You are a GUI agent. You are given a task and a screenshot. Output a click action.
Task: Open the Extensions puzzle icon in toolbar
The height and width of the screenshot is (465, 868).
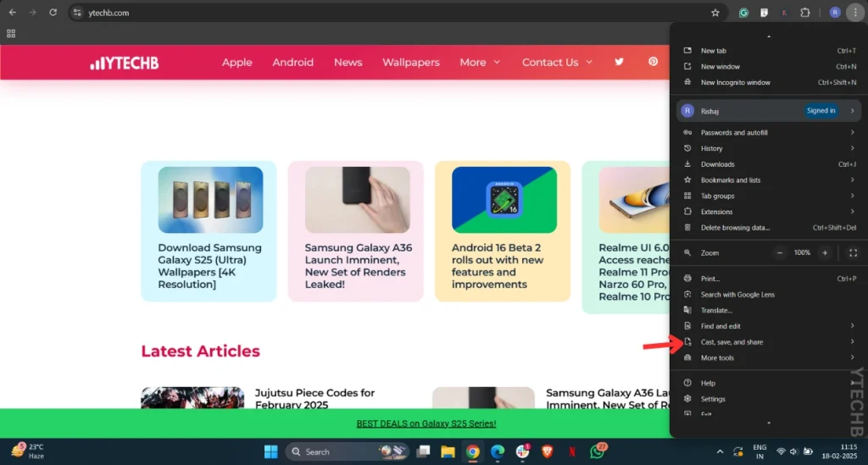805,13
